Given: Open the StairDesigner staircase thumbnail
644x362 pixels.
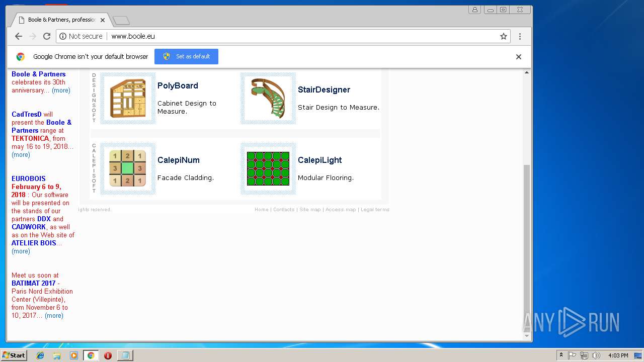Looking at the screenshot, I should point(268,98).
